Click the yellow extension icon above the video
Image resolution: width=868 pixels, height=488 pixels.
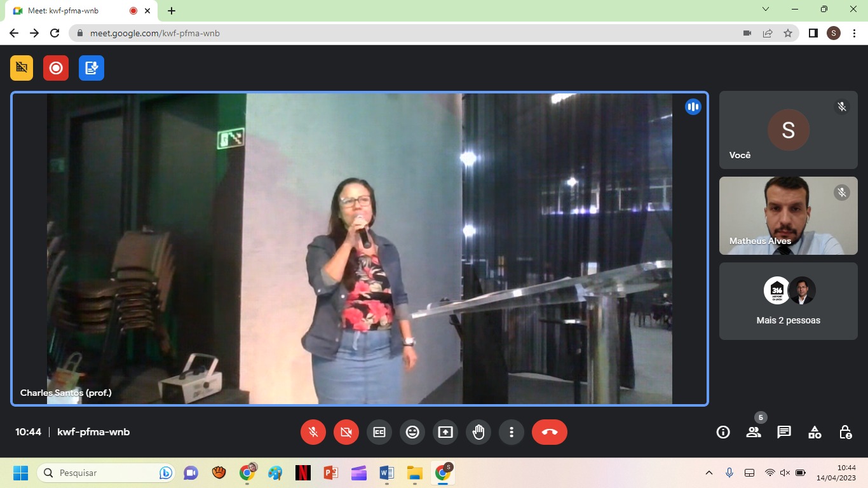point(22,68)
